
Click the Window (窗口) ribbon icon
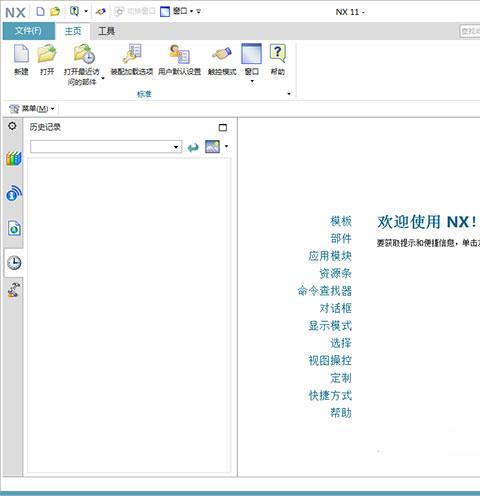click(252, 53)
